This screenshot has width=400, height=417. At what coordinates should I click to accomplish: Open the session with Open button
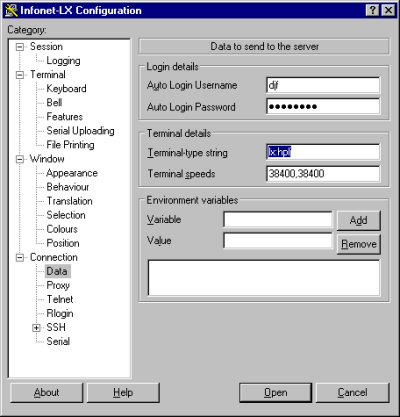[x=276, y=393]
